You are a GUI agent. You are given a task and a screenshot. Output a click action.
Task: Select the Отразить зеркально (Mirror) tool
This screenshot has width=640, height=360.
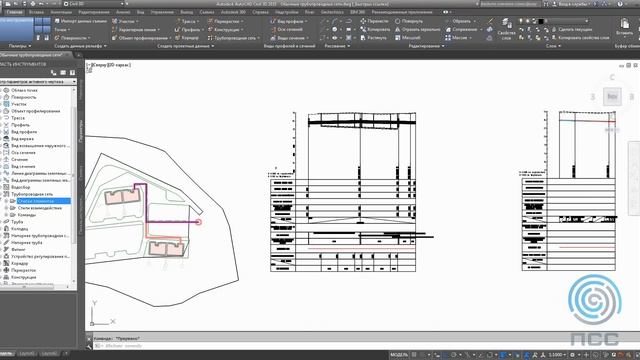coord(418,29)
